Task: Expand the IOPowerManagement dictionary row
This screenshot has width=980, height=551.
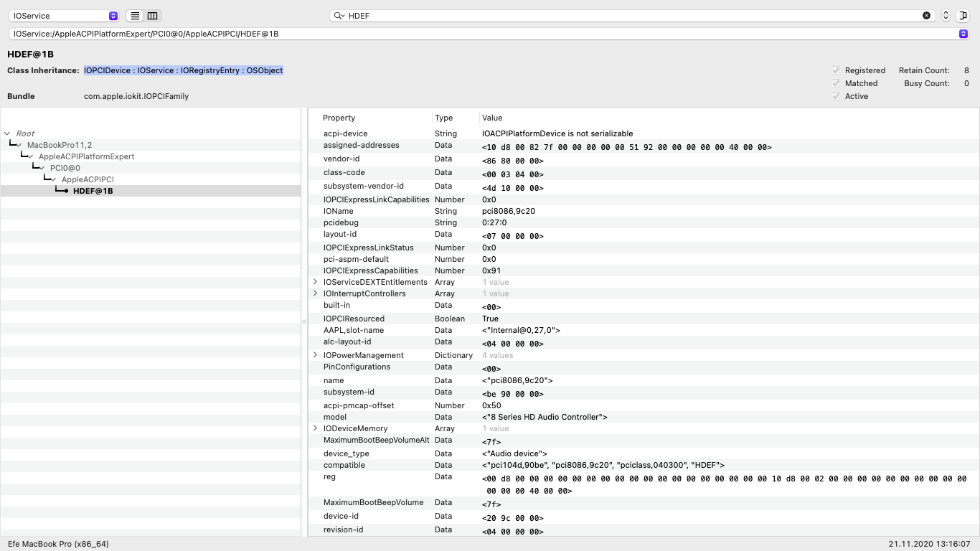Action: (315, 355)
